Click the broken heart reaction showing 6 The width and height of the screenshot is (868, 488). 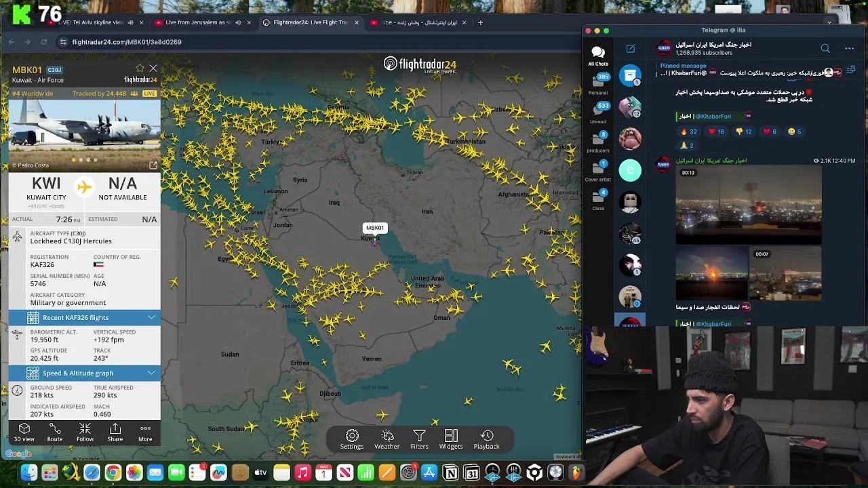click(770, 131)
